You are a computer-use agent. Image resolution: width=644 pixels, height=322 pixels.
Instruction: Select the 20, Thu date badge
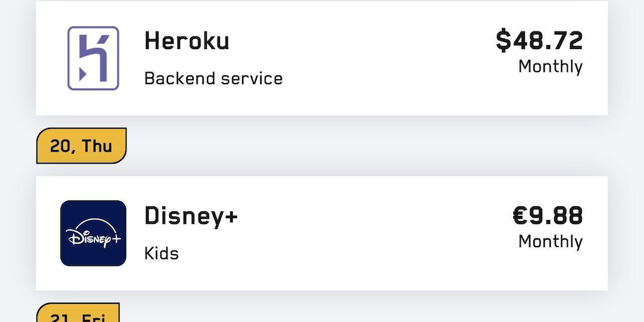pyautogui.click(x=81, y=146)
